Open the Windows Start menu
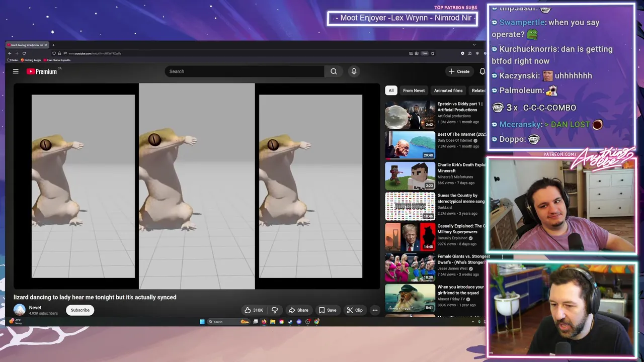 pos(202,322)
